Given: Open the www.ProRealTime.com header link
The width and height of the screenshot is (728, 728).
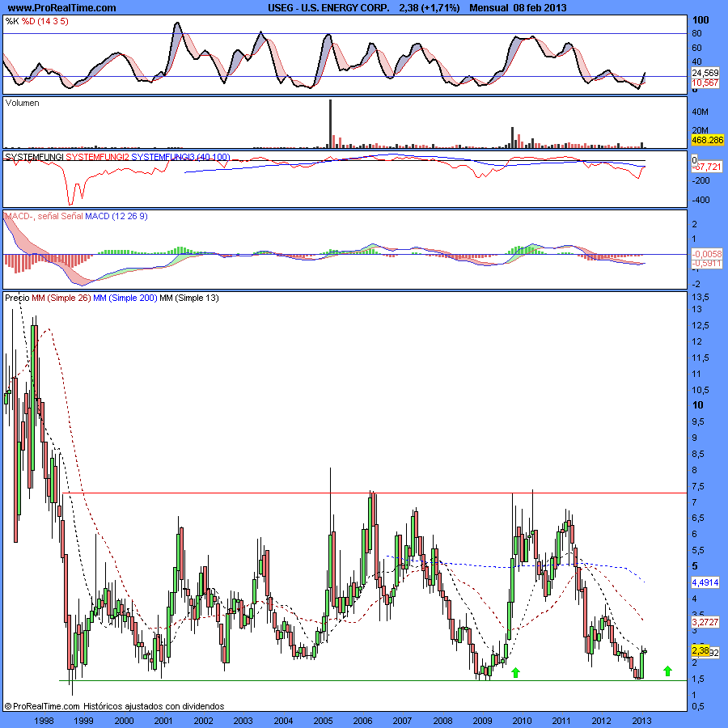Looking at the screenshot, I should point(61,8).
